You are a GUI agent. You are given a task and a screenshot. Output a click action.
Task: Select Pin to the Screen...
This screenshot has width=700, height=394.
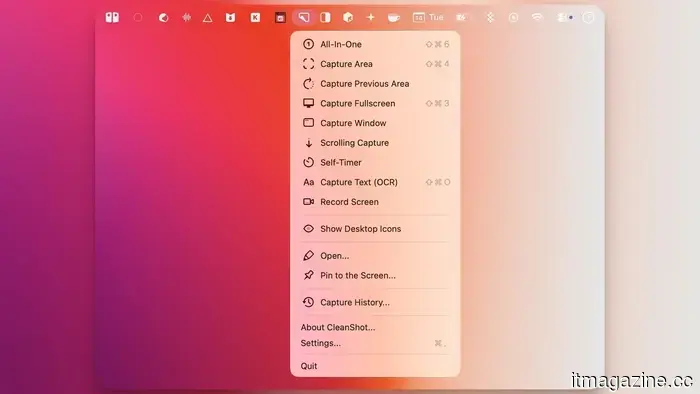pos(375,275)
